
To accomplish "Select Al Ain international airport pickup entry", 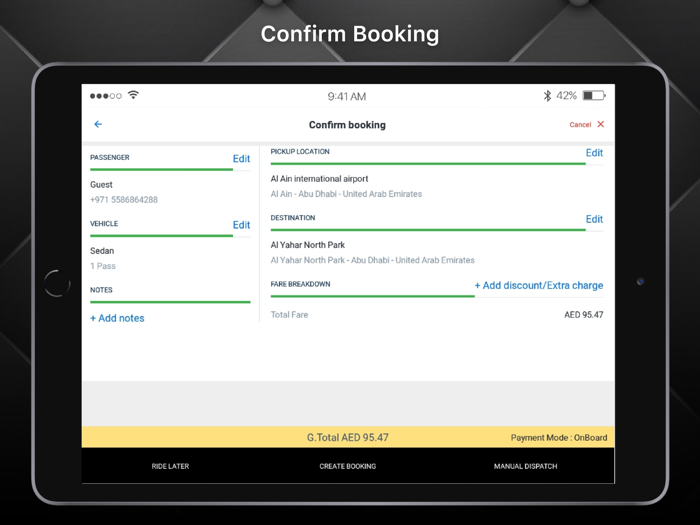I will pos(319,179).
